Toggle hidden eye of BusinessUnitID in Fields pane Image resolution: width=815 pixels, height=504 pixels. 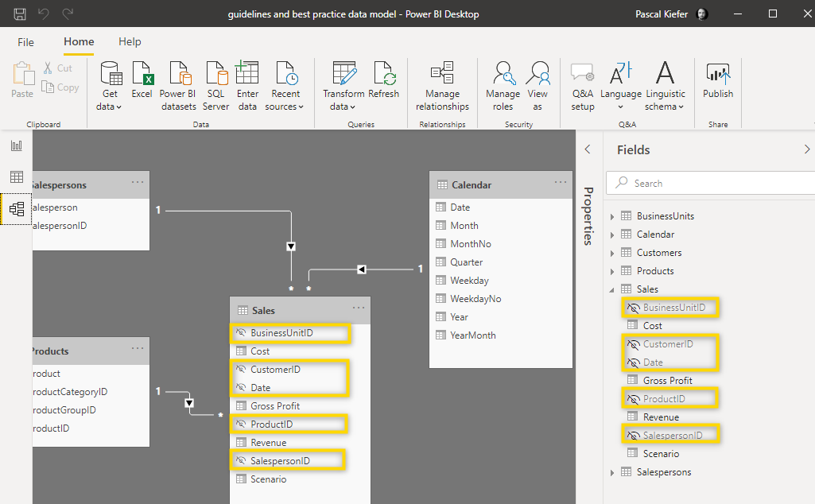tap(633, 308)
